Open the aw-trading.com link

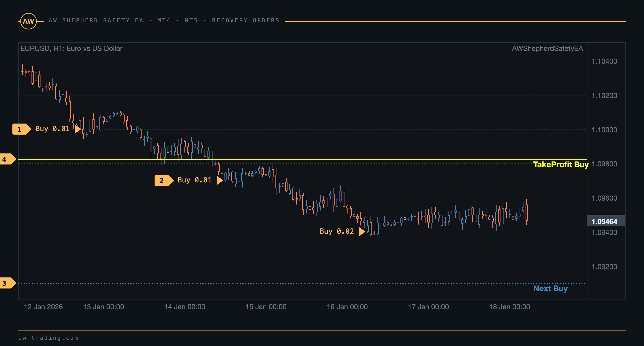point(48,338)
